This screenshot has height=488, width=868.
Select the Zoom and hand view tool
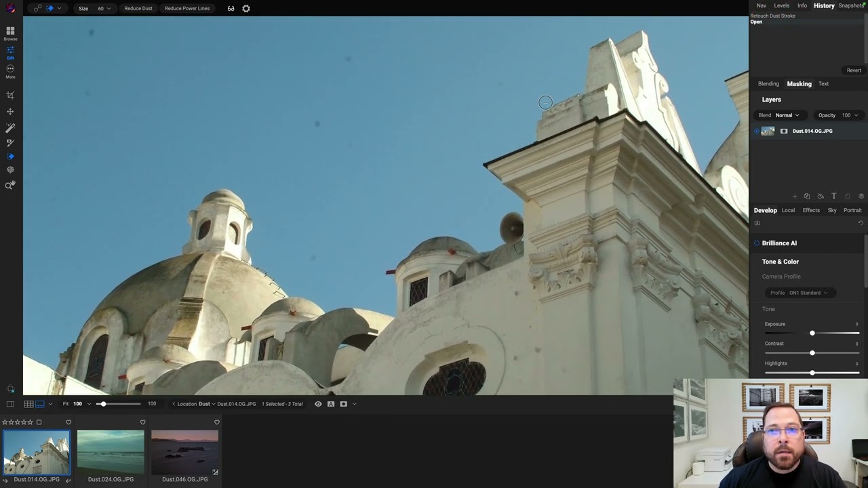point(10,186)
